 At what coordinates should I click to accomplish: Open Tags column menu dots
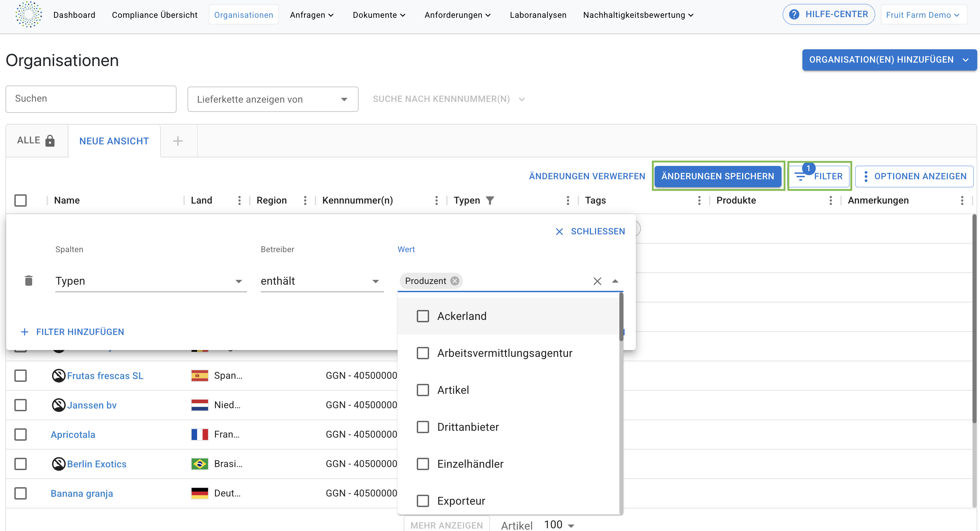pos(699,200)
